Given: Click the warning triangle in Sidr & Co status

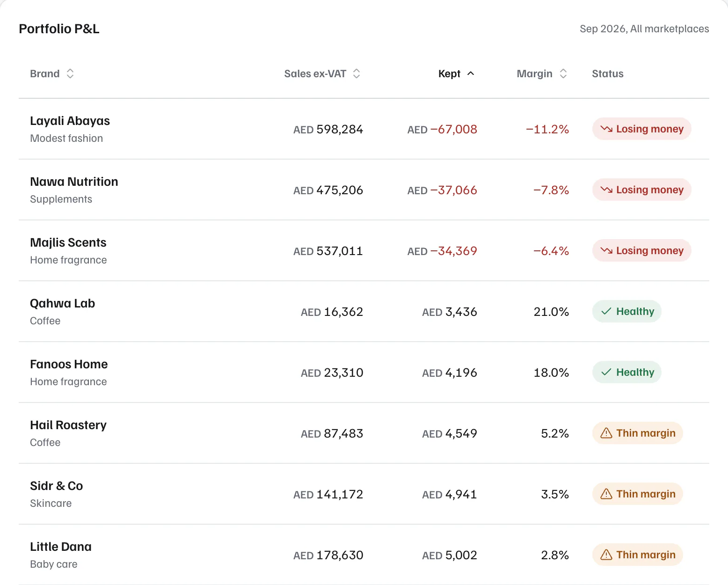Looking at the screenshot, I should pyautogui.click(x=606, y=494).
